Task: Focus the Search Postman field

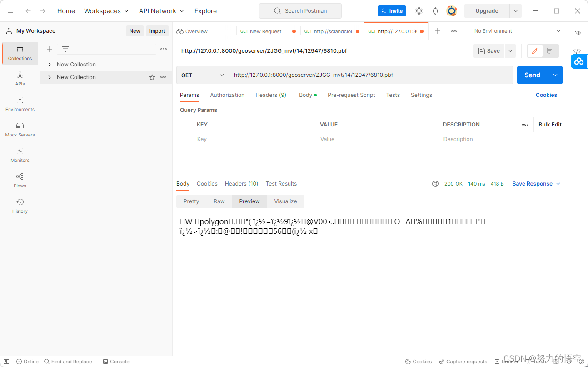Action: click(300, 11)
